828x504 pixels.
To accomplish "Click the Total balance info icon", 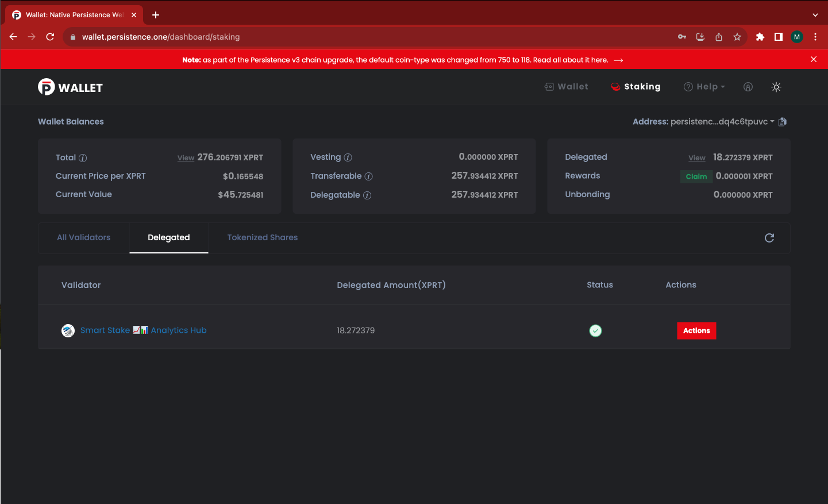I will (83, 158).
